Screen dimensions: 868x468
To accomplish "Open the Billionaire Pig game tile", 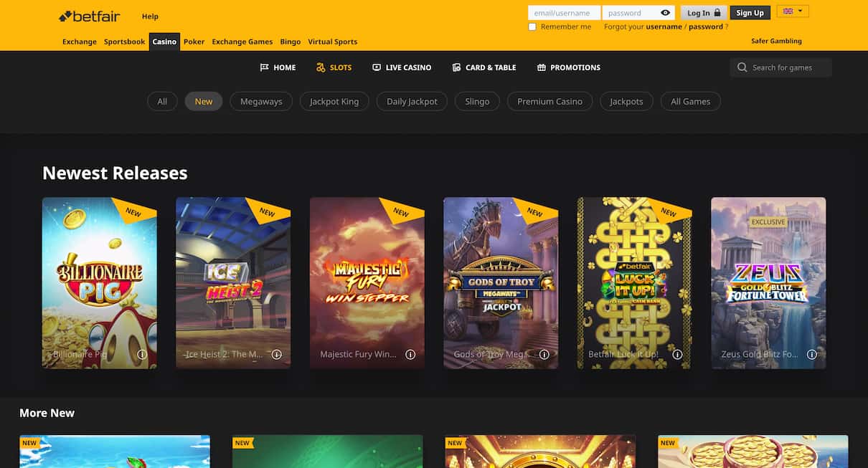I will coord(100,283).
